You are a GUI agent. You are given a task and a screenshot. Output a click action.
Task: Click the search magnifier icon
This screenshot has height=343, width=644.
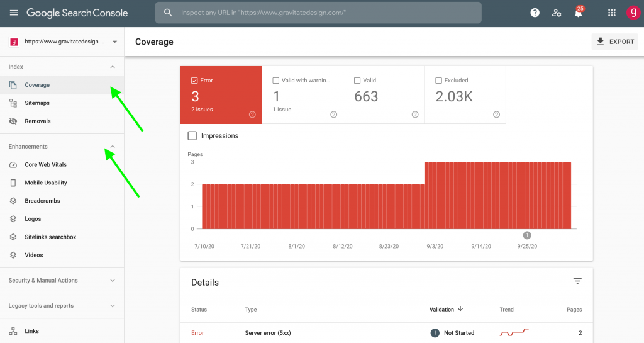(168, 13)
